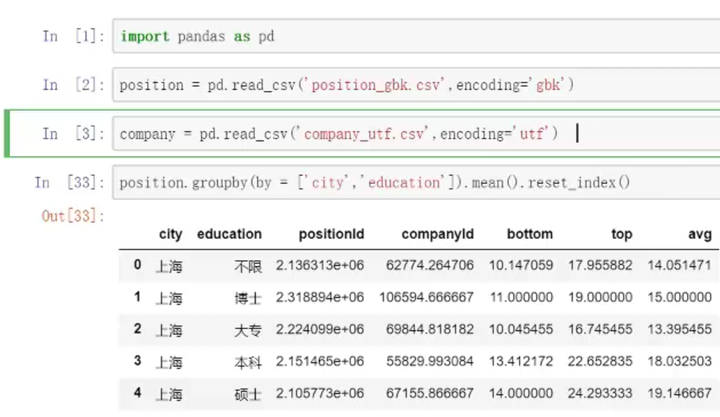Click the groupby mean code cell
720x417 pixels.
point(400,182)
